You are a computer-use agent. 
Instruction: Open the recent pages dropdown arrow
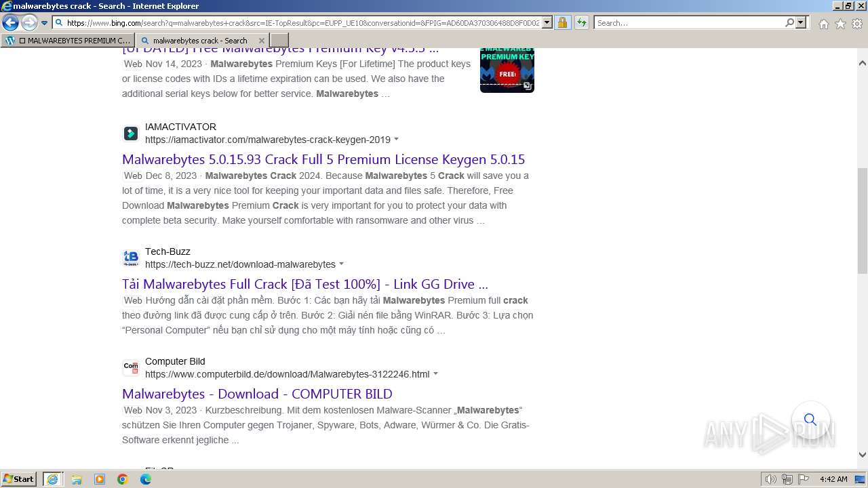(44, 23)
